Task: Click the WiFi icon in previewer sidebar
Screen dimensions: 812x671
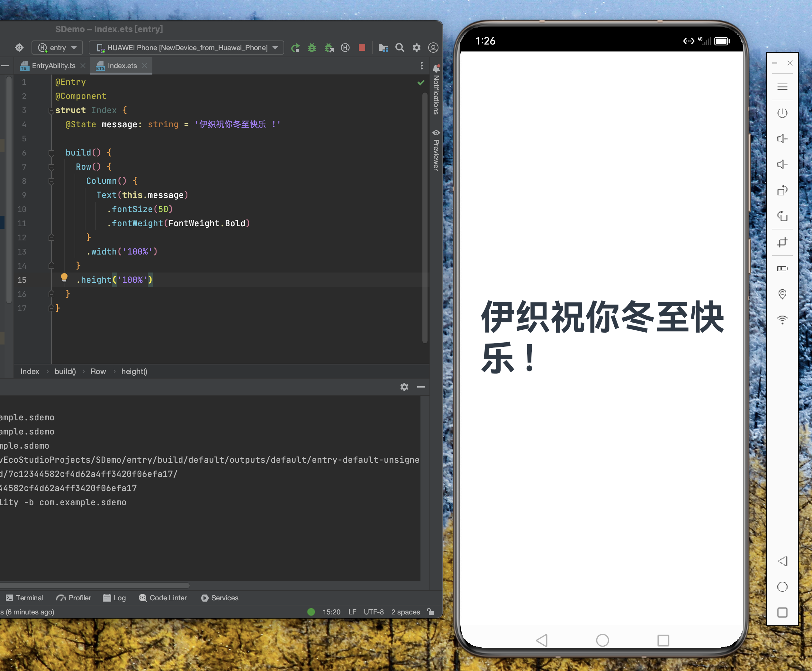Action: pos(782,320)
